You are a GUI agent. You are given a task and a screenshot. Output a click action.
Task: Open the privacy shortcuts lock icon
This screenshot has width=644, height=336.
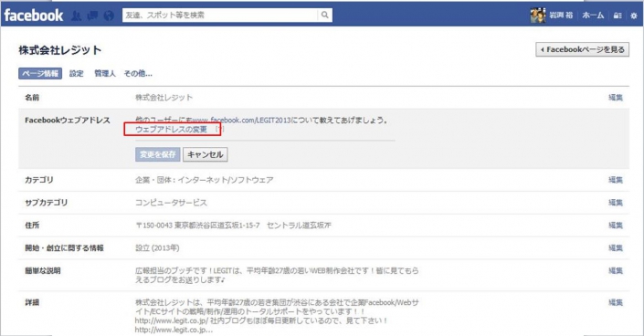618,16
